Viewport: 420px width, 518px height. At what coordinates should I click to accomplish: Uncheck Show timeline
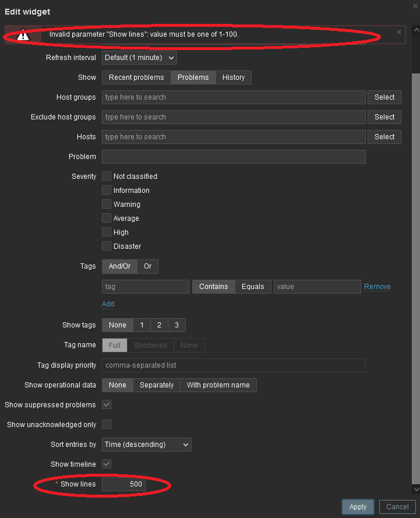click(106, 464)
